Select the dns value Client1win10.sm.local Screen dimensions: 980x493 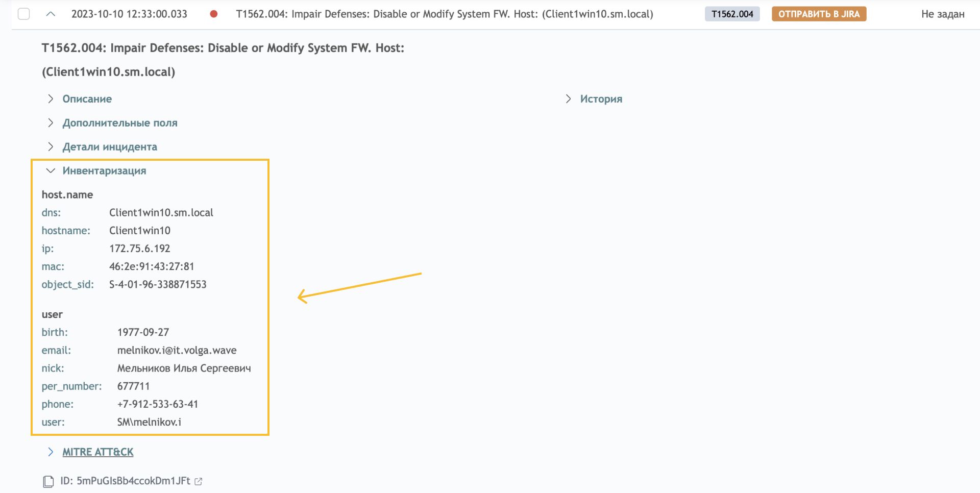161,213
